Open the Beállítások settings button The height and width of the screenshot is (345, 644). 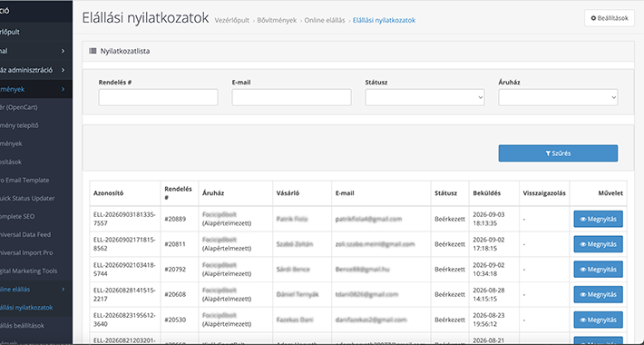coord(610,18)
